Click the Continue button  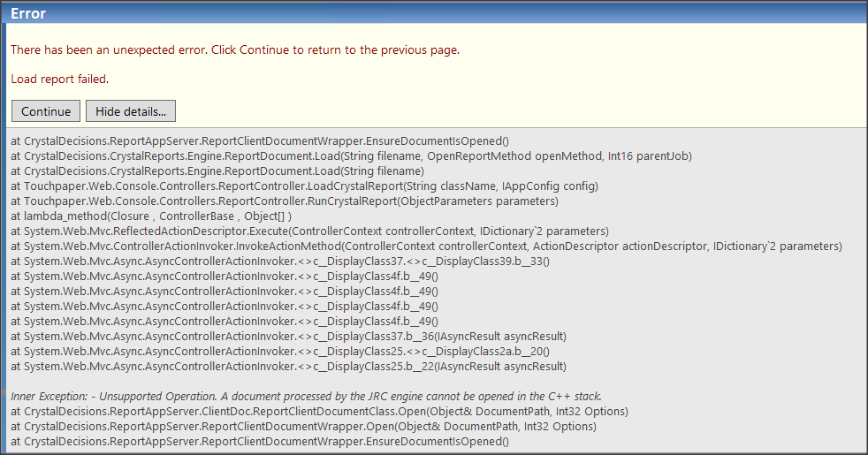(x=46, y=111)
